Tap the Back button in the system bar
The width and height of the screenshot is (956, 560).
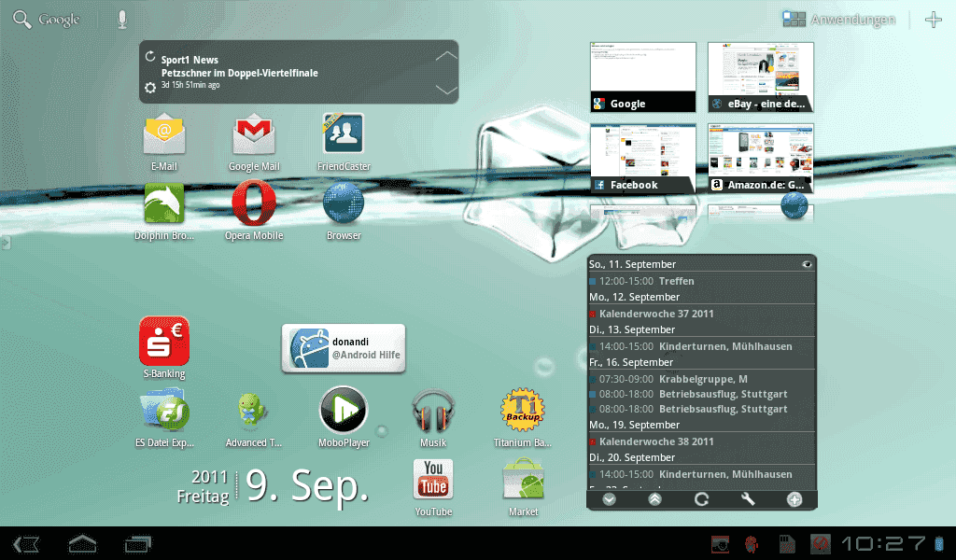26,544
